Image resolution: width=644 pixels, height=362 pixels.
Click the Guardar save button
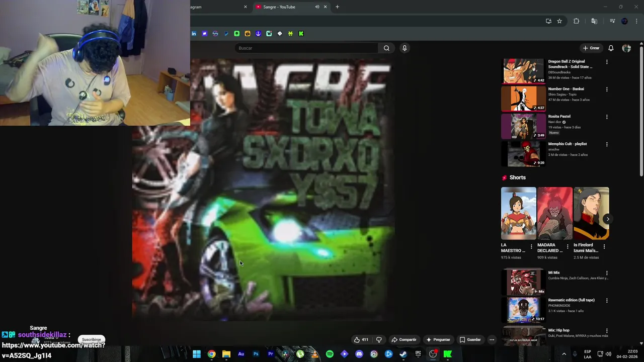470,339
